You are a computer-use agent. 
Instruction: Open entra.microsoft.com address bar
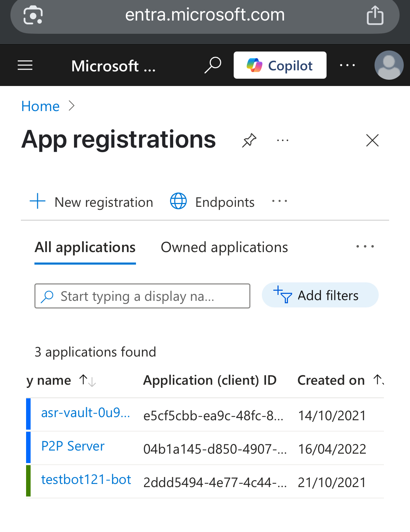pos(205,15)
